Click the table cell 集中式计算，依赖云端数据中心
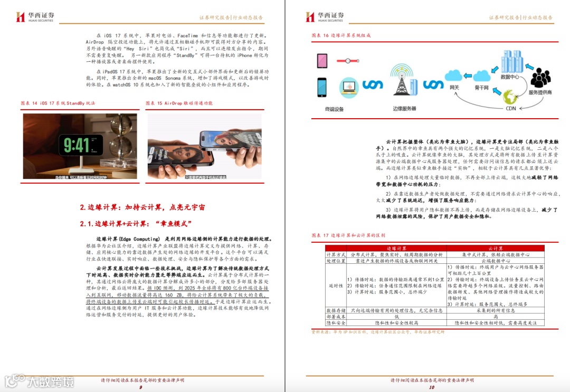This screenshot has height=392, width=570. [x=496, y=255]
